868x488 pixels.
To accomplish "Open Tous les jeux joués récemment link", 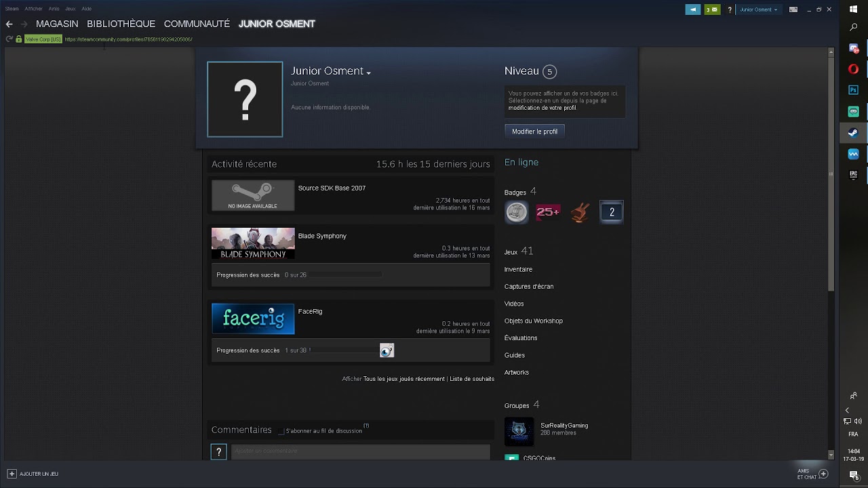I will (x=403, y=379).
